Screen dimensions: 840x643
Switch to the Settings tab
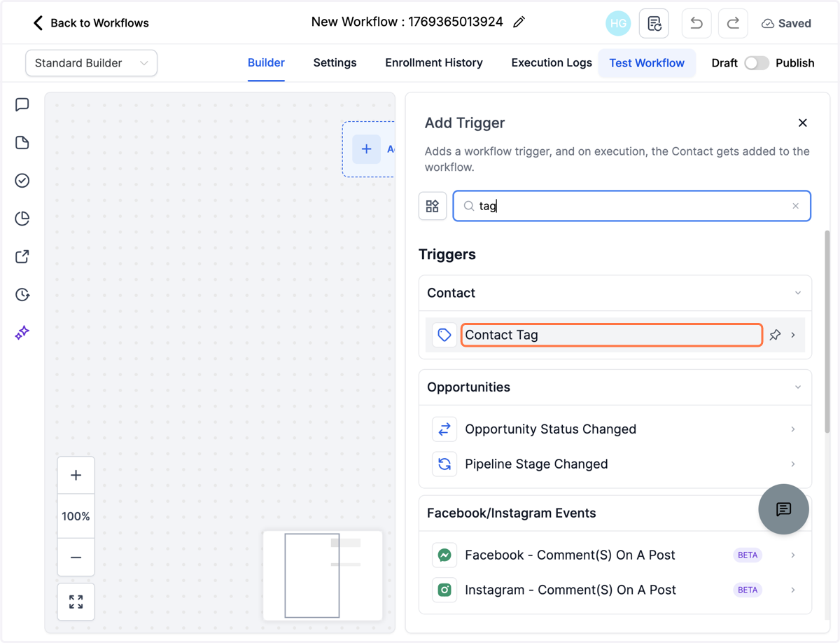(335, 63)
